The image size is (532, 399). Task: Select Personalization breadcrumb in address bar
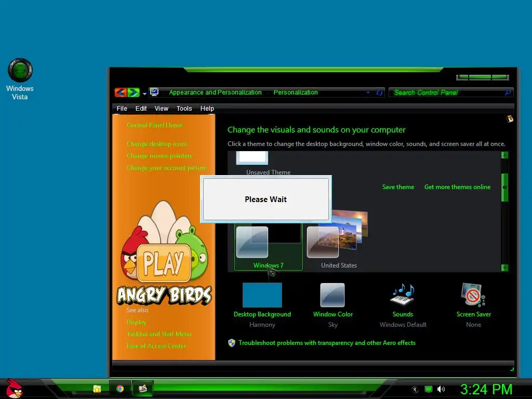coord(296,92)
